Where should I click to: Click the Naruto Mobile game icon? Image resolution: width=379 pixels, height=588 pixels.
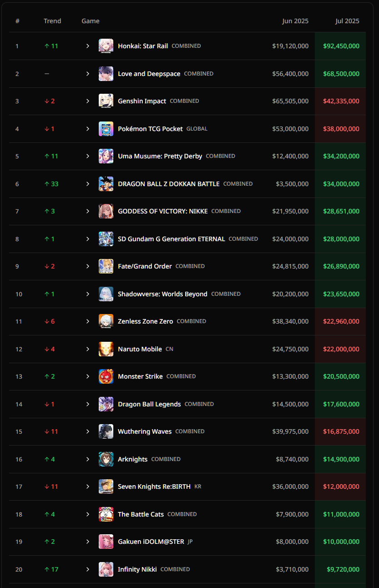(106, 349)
